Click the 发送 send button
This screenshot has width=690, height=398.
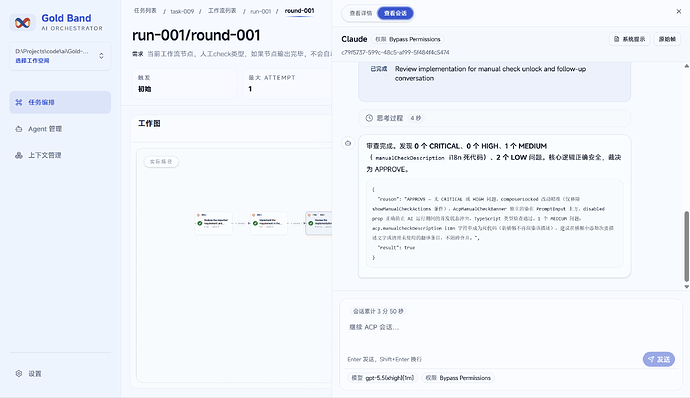659,359
